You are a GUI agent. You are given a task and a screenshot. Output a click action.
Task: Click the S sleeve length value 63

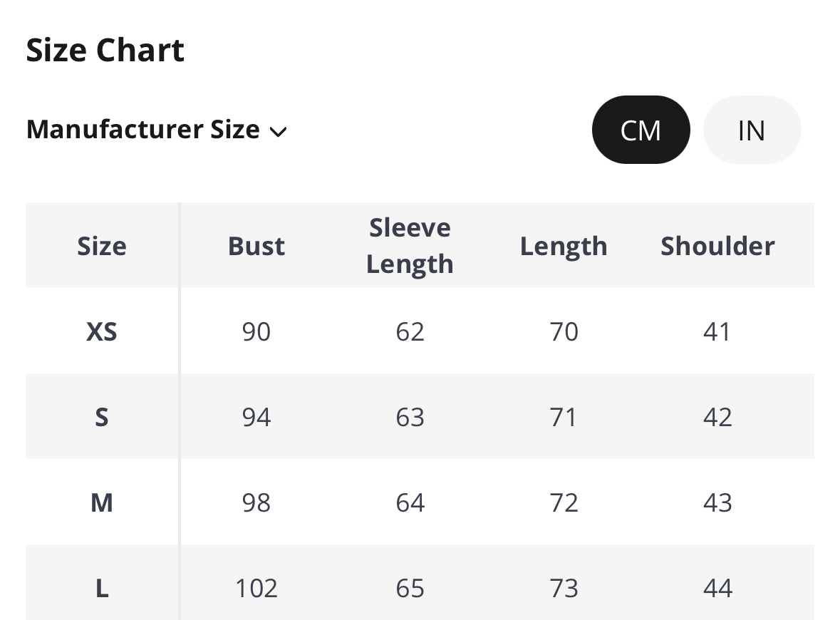coord(410,417)
